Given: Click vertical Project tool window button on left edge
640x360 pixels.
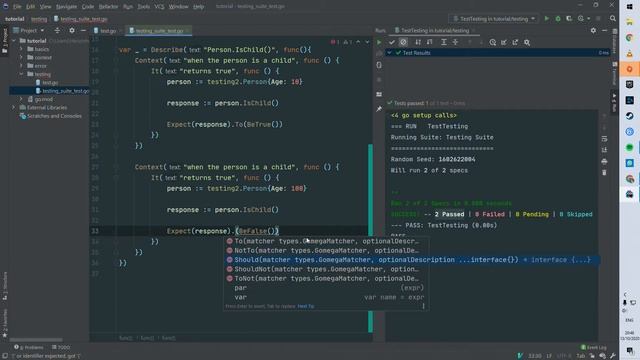Looking at the screenshot, I should point(5,41).
